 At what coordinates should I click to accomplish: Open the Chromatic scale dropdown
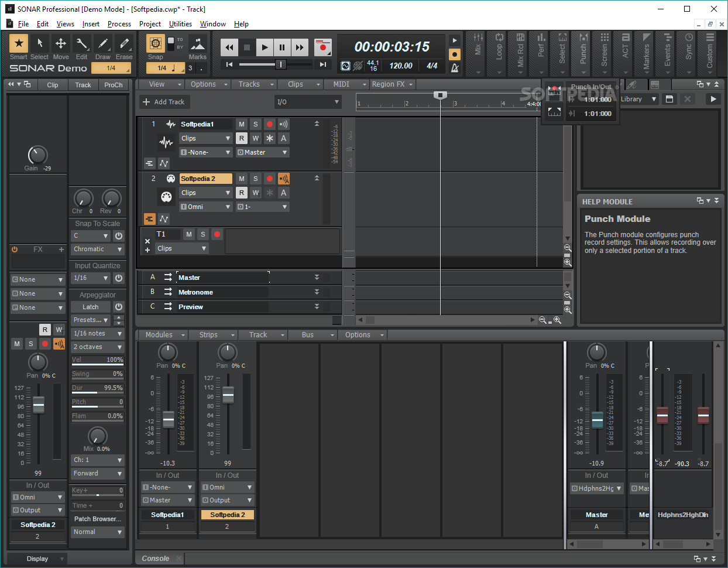(x=98, y=249)
